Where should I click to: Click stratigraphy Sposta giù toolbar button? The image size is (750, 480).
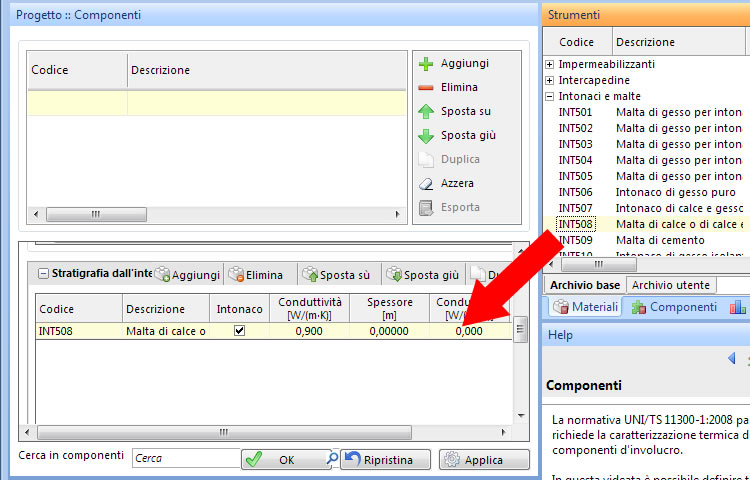coord(422,274)
